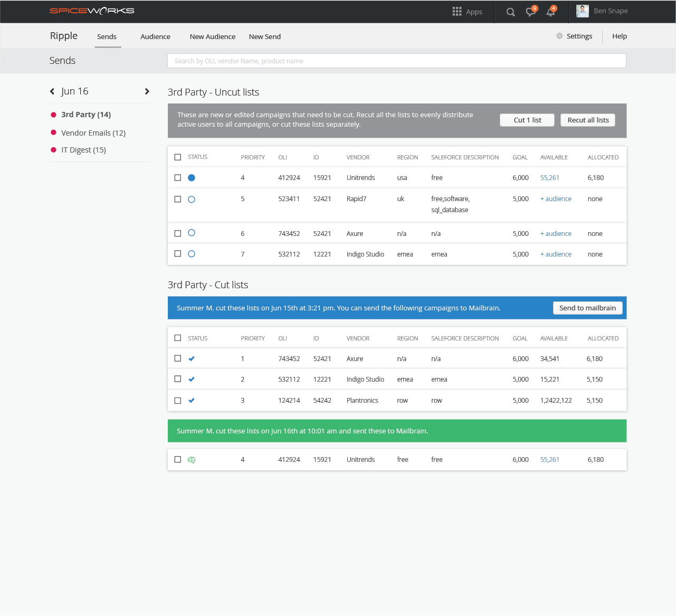
Task: Select IT Digest (15) in sidebar
Action: (x=83, y=150)
